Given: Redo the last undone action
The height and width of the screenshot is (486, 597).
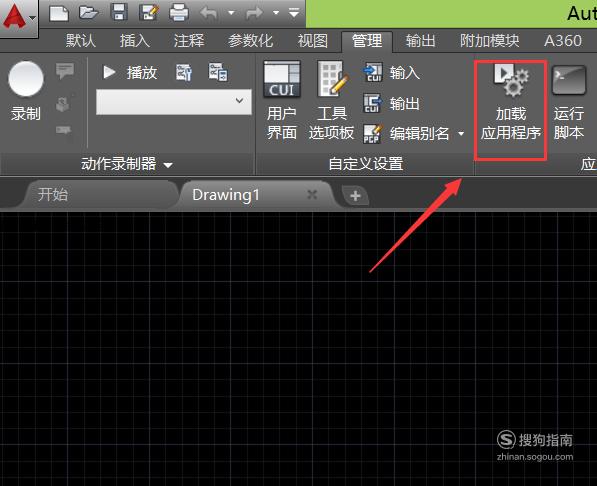Looking at the screenshot, I should [x=254, y=13].
